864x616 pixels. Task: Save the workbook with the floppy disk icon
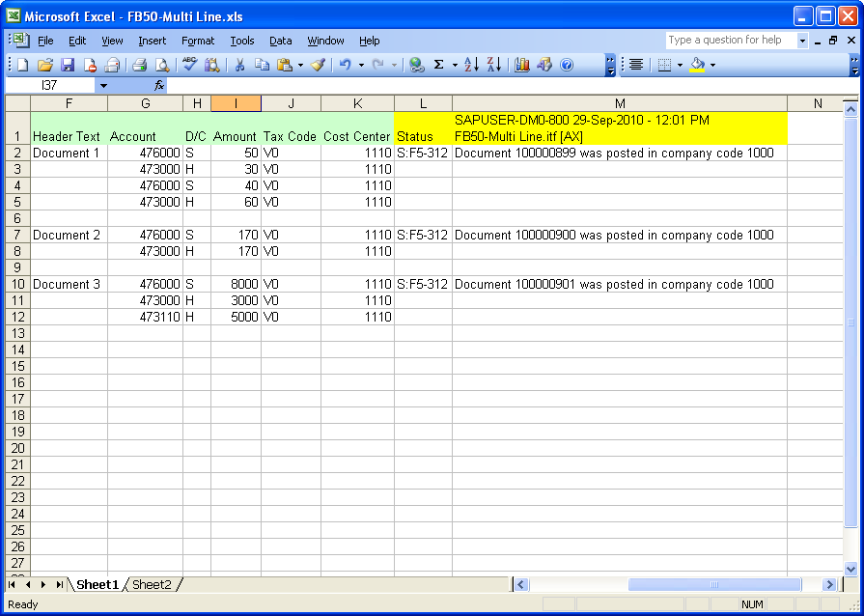(x=68, y=65)
